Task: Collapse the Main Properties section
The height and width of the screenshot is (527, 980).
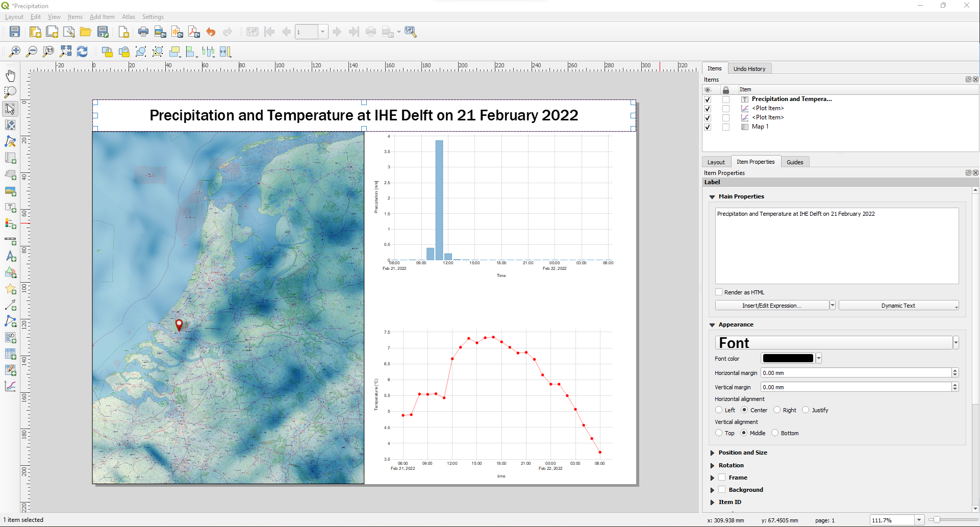Action: click(x=712, y=197)
